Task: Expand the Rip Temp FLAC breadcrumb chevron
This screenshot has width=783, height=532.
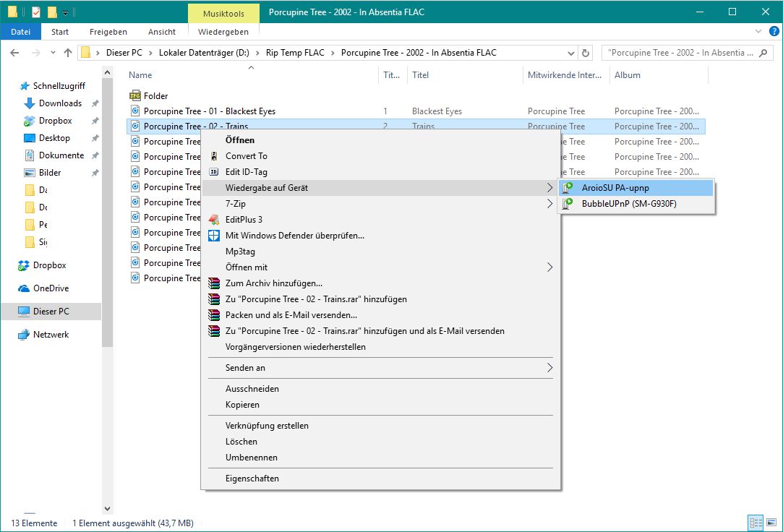Action: pyautogui.click(x=333, y=53)
